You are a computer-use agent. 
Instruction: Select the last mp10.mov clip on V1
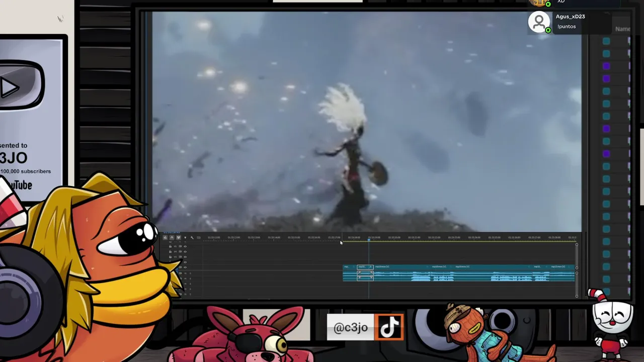(x=562, y=267)
